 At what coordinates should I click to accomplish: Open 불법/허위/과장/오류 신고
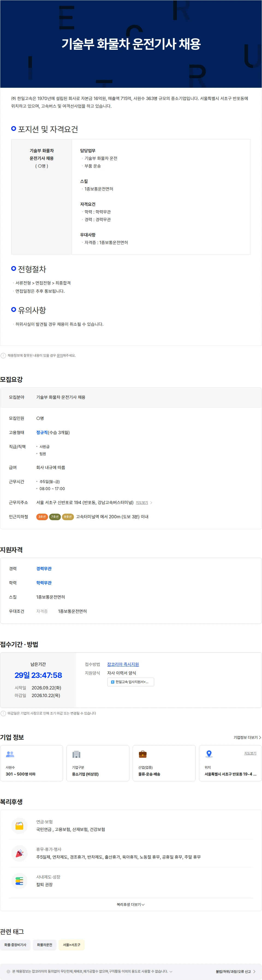[x=233, y=972]
